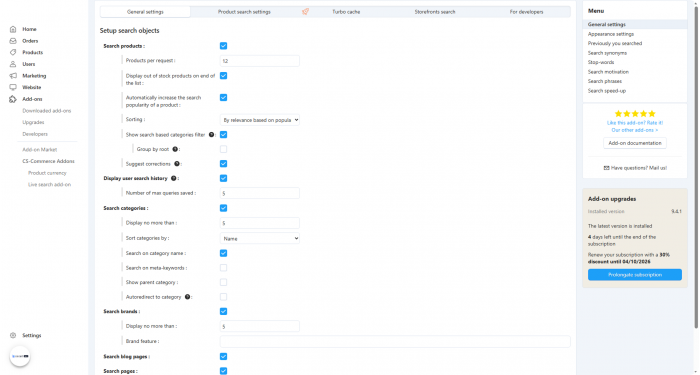Click help icon next to categories filter
The width and height of the screenshot is (700, 375).
(x=212, y=134)
